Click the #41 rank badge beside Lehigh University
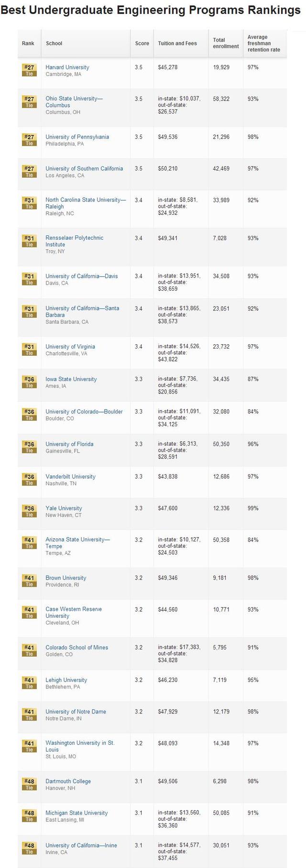The image size is (306, 868). (29, 683)
